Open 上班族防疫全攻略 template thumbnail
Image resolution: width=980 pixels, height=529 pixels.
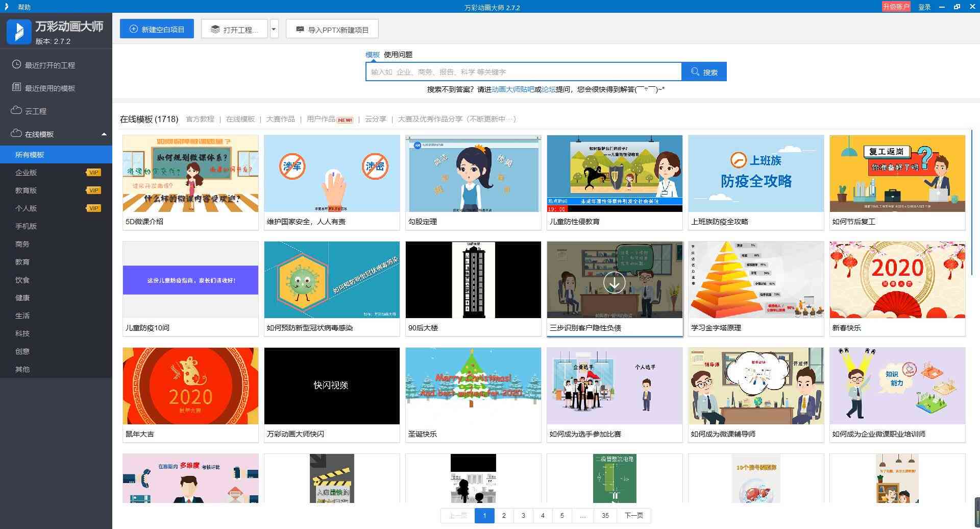click(756, 174)
